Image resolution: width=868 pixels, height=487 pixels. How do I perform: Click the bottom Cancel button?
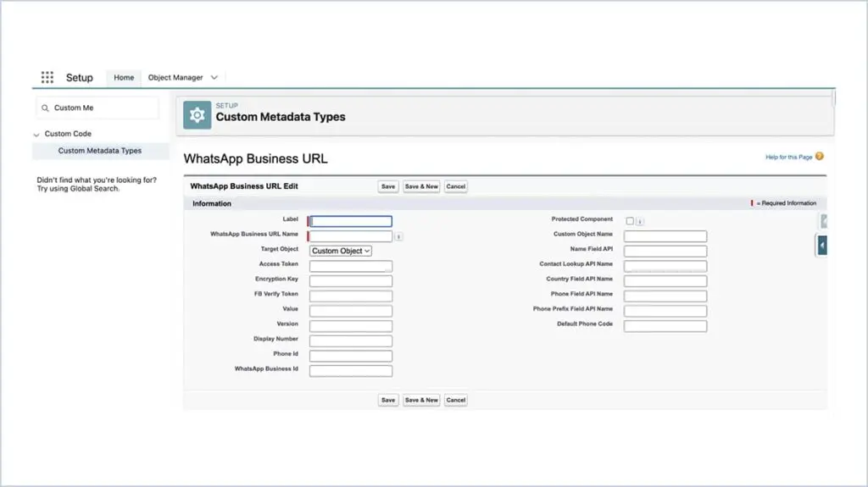click(x=455, y=400)
